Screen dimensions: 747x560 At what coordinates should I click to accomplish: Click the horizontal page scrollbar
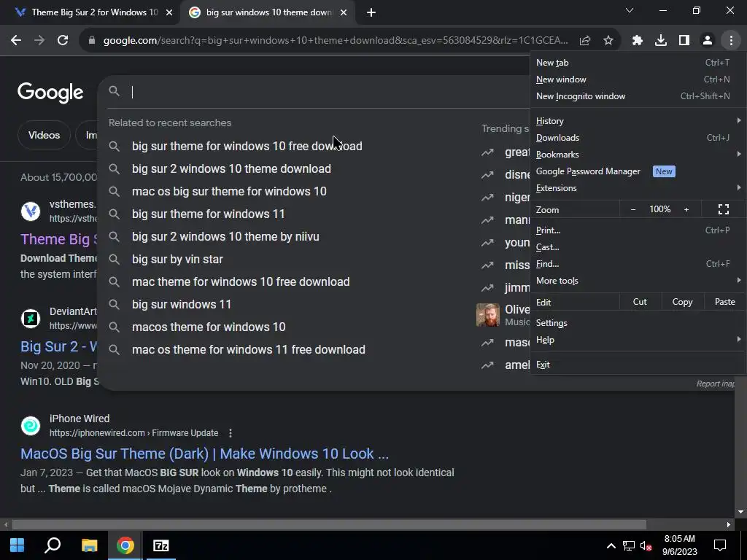click(329, 525)
